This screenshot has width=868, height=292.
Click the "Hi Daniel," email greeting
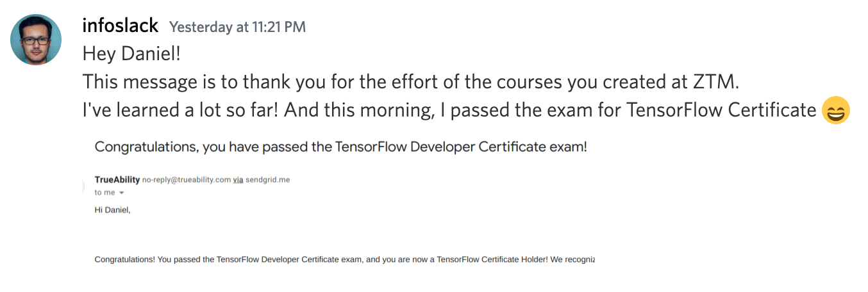pos(113,209)
